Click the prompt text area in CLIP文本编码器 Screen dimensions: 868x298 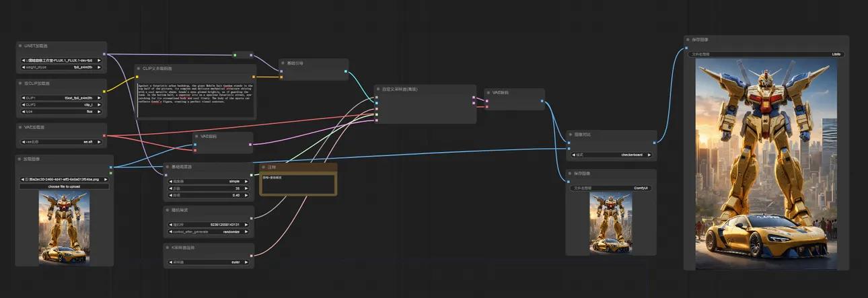pyautogui.click(x=195, y=100)
